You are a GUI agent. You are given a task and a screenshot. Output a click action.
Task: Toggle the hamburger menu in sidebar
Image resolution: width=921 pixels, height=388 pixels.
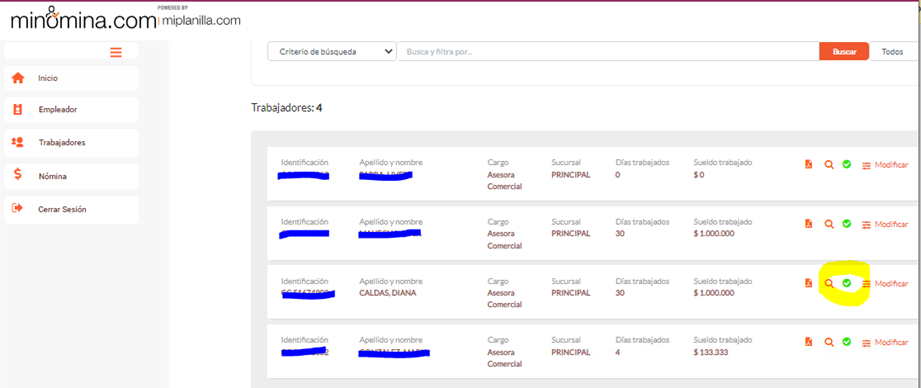[116, 52]
